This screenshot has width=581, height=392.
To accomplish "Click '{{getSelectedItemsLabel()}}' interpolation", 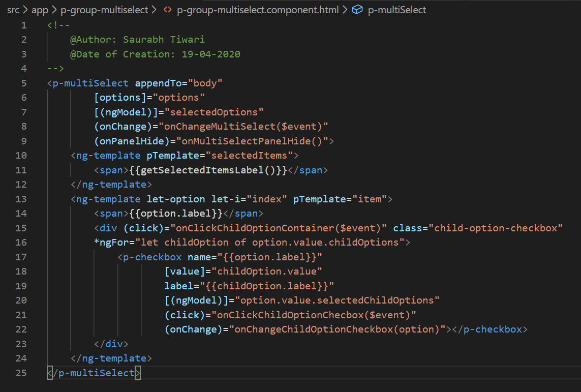I will [208, 170].
